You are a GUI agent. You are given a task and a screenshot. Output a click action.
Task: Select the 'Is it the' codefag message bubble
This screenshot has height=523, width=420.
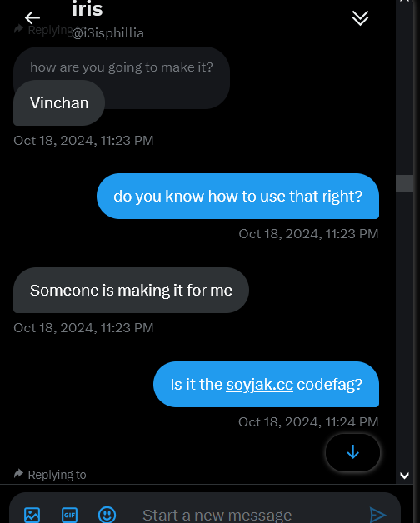(x=266, y=384)
